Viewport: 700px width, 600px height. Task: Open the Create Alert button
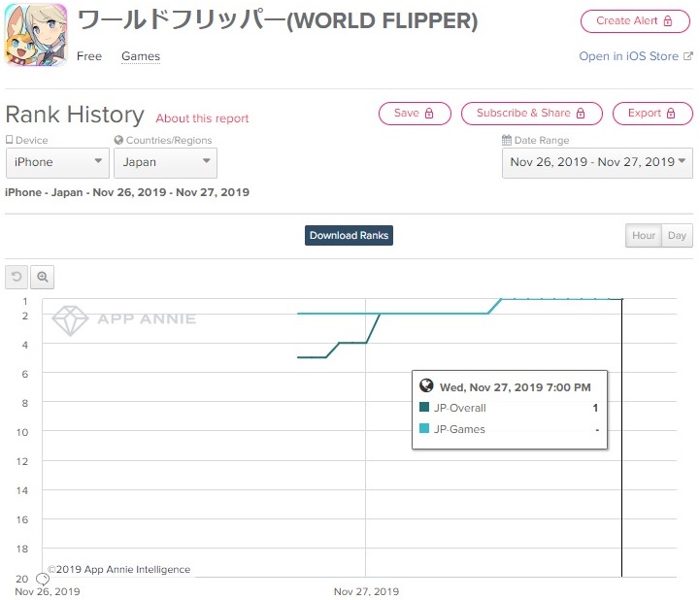click(x=635, y=21)
